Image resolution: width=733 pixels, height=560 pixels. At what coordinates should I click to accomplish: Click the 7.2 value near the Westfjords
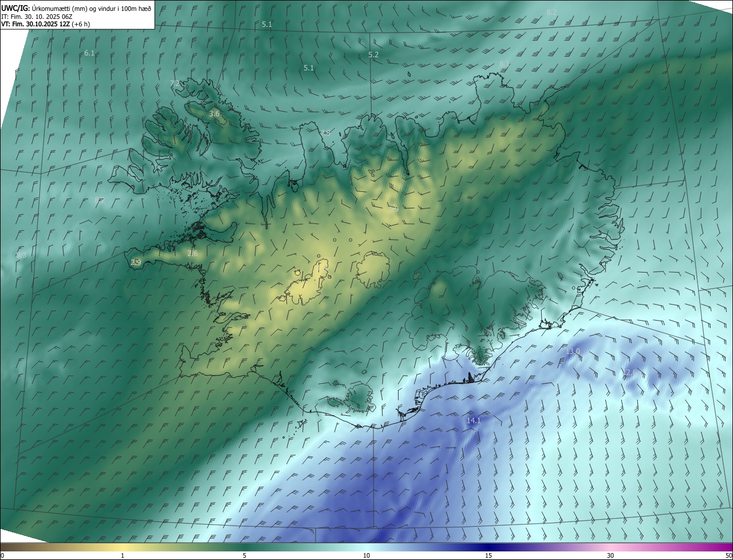click(x=175, y=83)
